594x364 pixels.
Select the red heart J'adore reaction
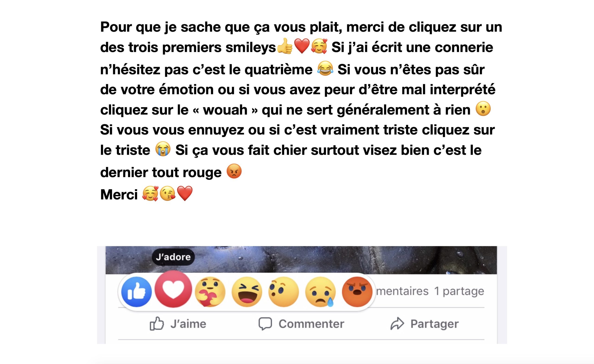click(x=173, y=289)
